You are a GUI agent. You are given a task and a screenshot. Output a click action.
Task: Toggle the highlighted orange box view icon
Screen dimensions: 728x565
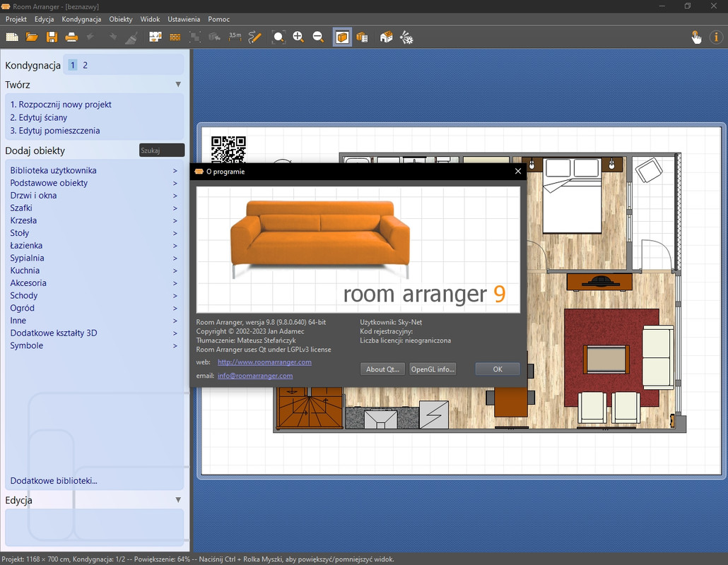coord(342,37)
